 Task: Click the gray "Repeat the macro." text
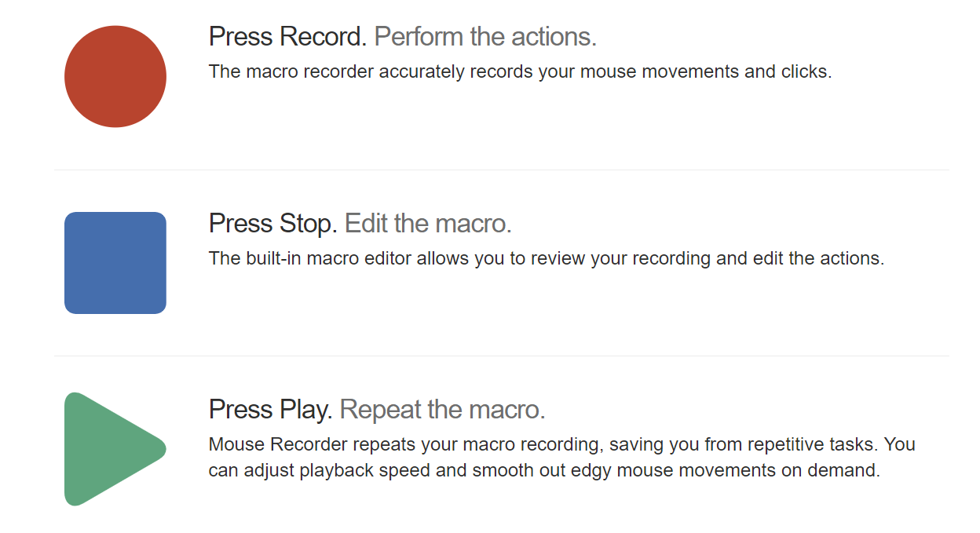[x=443, y=410]
